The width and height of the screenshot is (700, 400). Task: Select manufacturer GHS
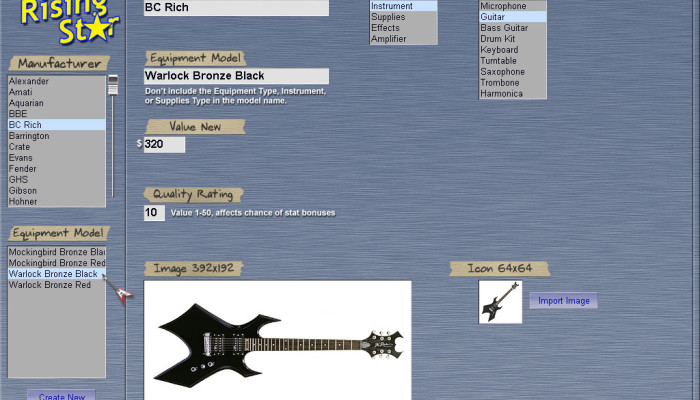click(x=57, y=179)
